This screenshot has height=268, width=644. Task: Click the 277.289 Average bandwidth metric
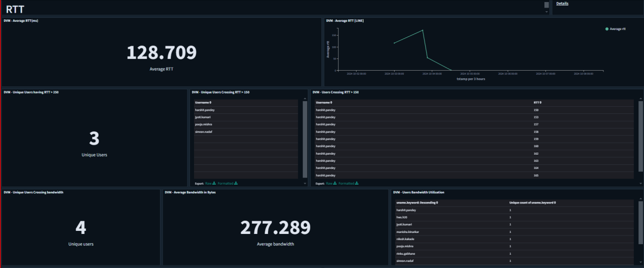tap(275, 228)
